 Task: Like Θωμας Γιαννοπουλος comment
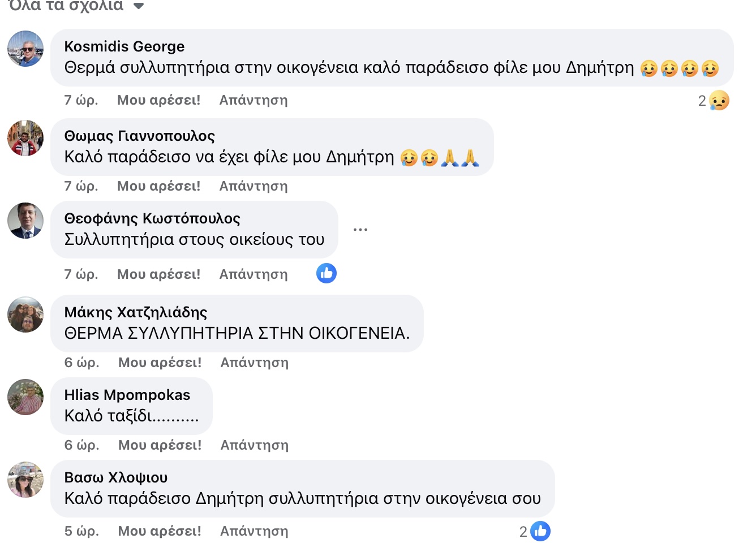click(x=158, y=186)
